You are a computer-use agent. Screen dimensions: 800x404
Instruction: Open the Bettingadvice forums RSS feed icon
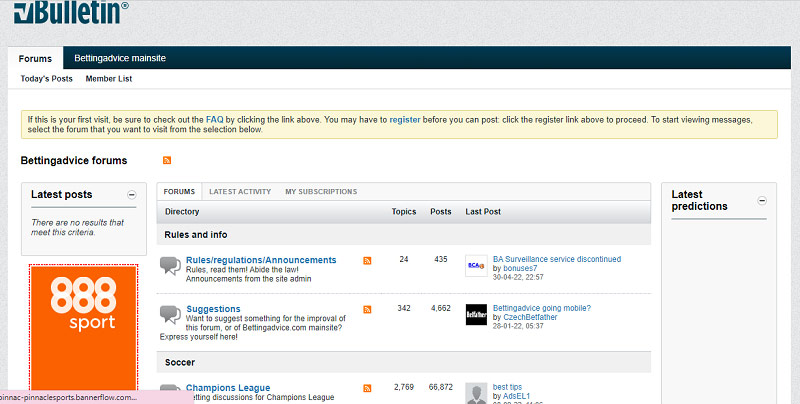167,160
